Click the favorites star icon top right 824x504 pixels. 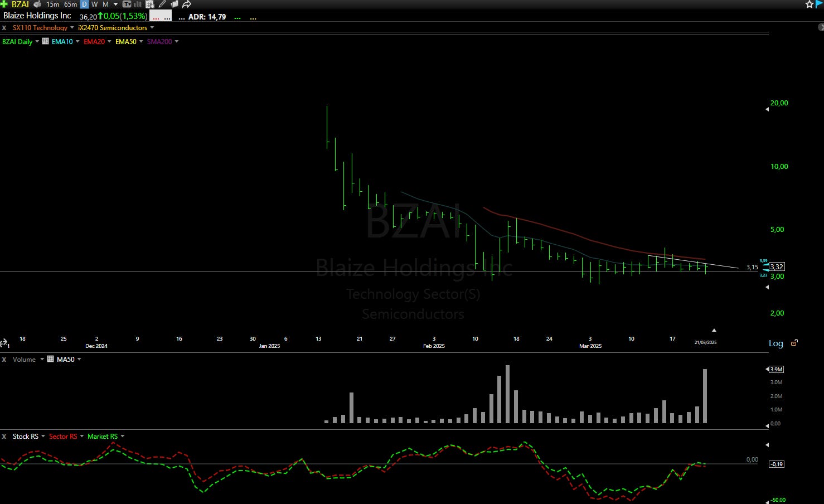(x=810, y=4)
